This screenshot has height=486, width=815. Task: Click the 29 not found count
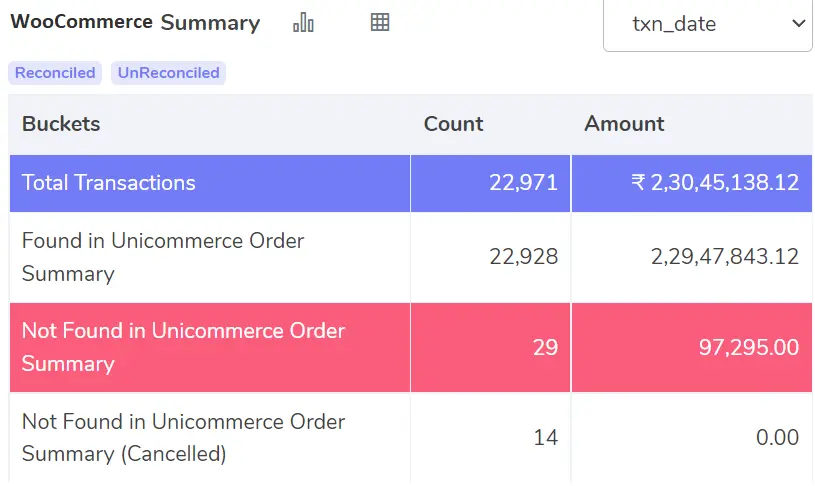click(x=545, y=347)
